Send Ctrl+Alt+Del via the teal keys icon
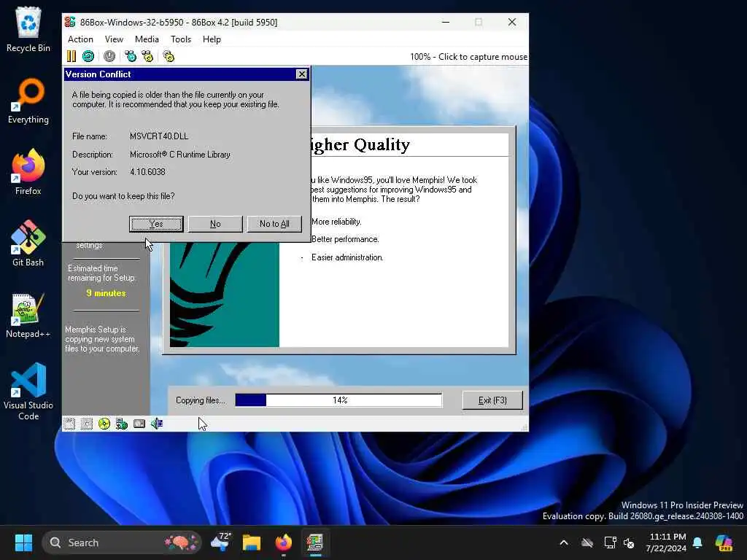Viewport: 747px width, 560px height. (130, 56)
